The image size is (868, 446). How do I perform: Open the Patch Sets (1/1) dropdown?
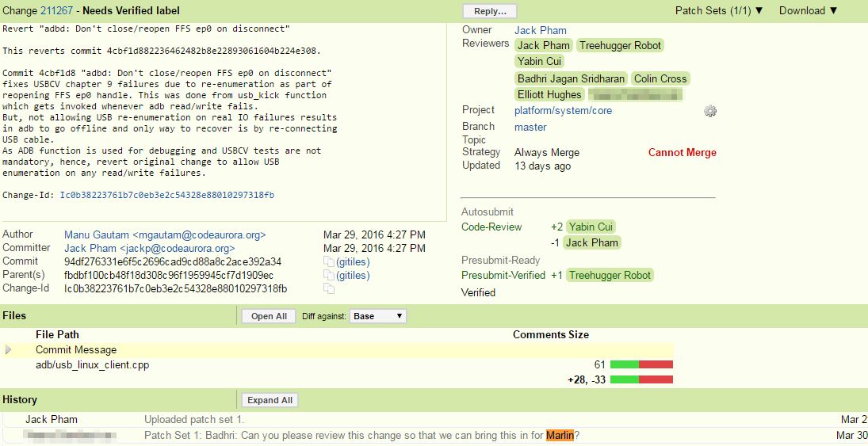tap(719, 10)
